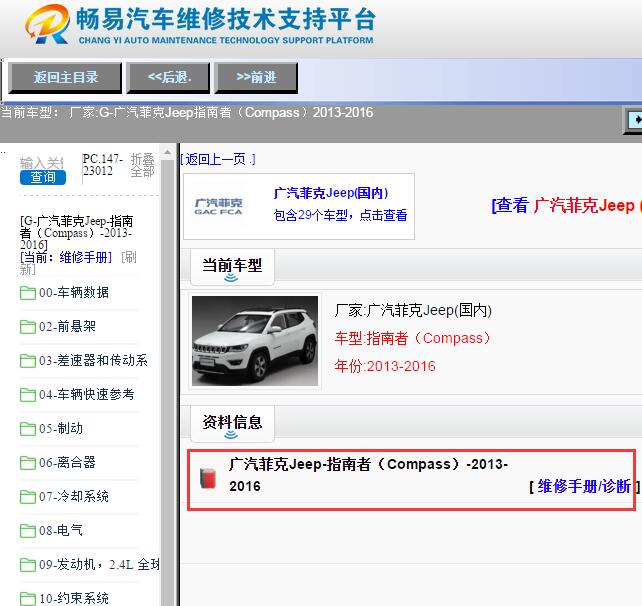The width and height of the screenshot is (642, 606).
Task: Open the 10-约束系统 folder icon
Action: [x=27, y=599]
